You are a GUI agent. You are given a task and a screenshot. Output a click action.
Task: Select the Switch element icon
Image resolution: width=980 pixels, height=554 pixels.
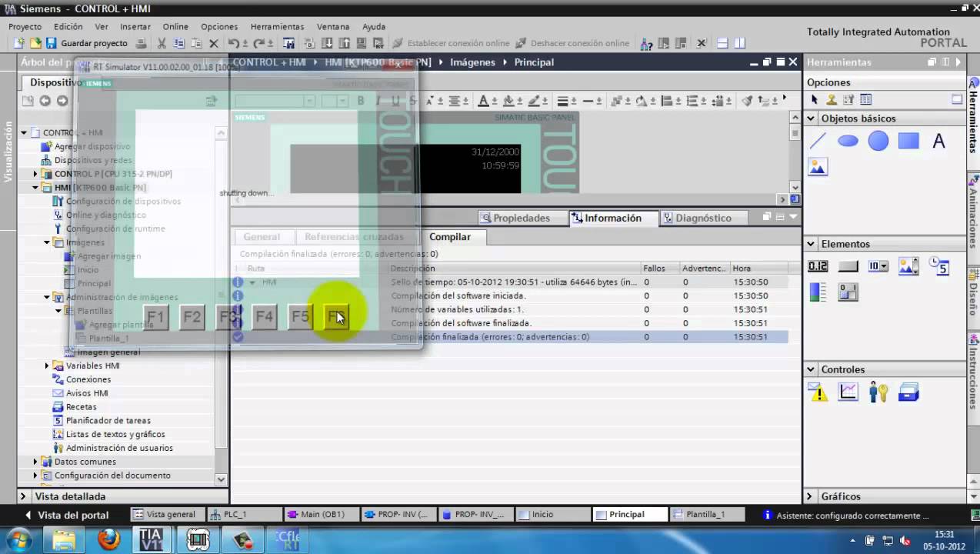coord(848,292)
